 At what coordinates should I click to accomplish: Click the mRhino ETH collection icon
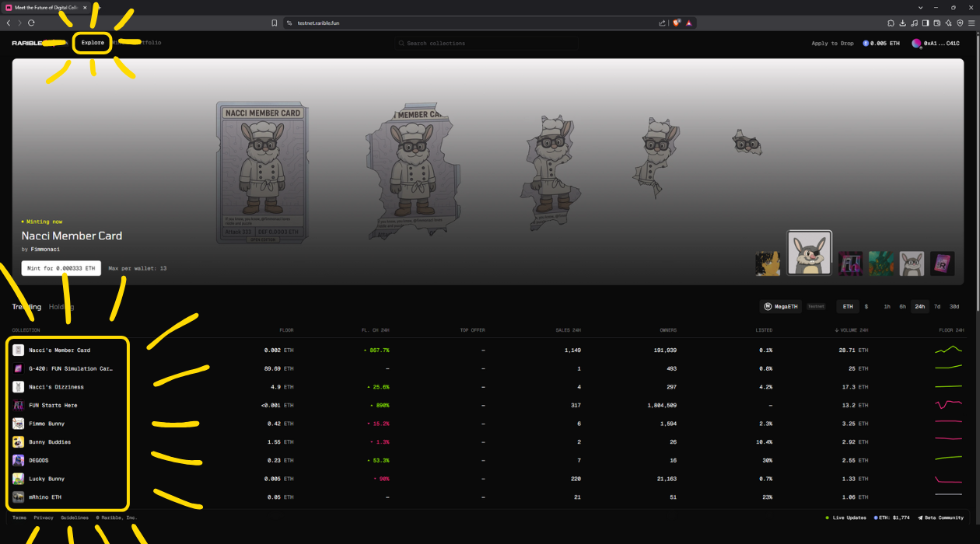click(19, 497)
